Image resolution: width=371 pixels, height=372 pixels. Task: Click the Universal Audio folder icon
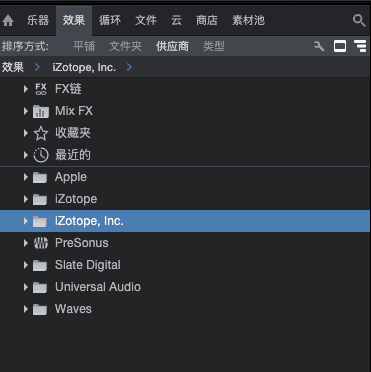tap(40, 287)
